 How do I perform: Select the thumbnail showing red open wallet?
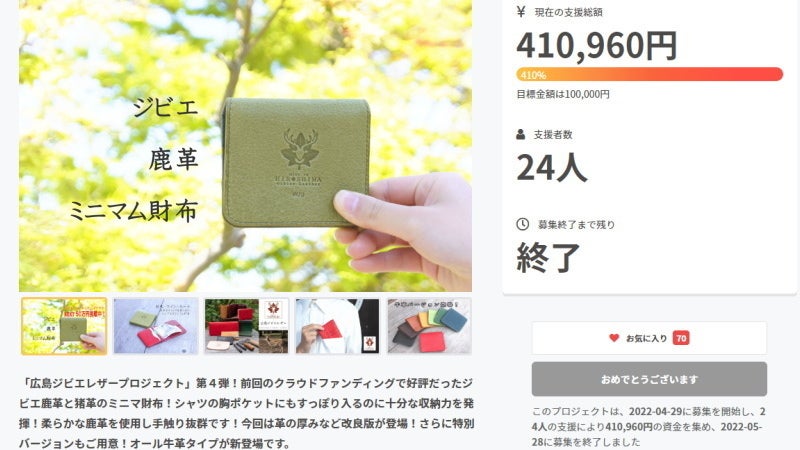click(x=155, y=326)
